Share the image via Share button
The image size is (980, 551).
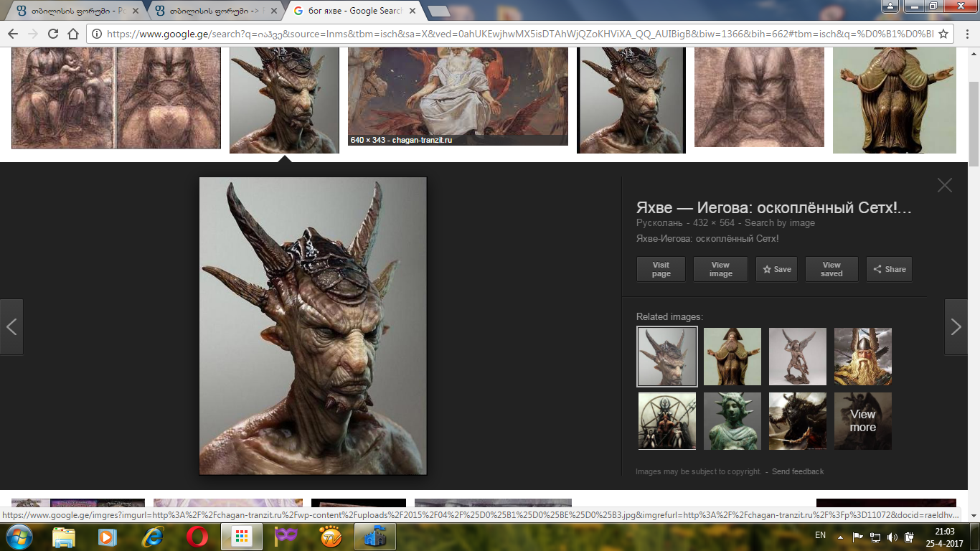[889, 269]
